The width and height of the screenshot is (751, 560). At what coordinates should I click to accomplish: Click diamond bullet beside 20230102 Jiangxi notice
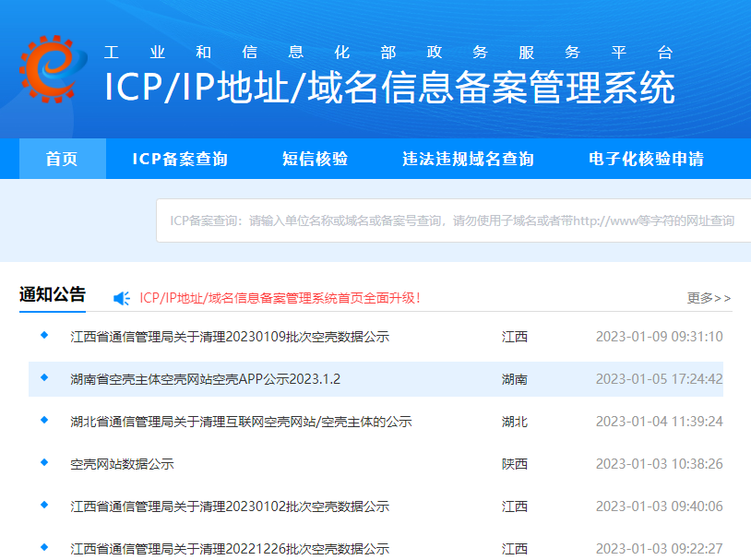click(43, 505)
